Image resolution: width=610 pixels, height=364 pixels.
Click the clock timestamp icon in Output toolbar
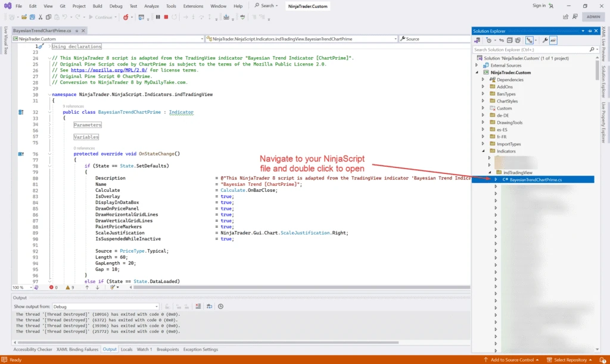220,306
